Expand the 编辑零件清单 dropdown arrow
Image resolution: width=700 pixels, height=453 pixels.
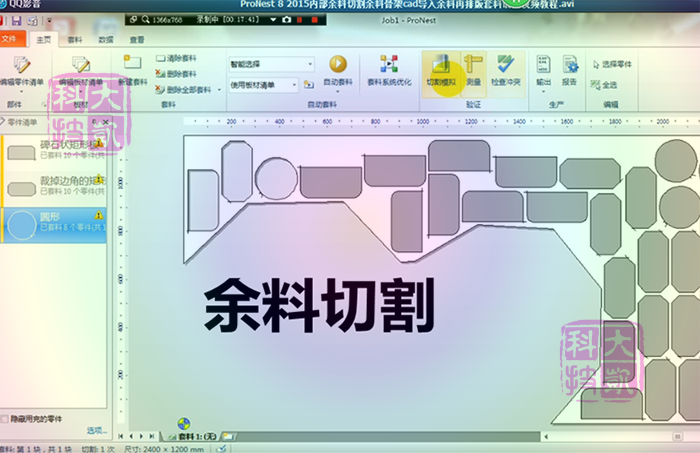[21, 91]
